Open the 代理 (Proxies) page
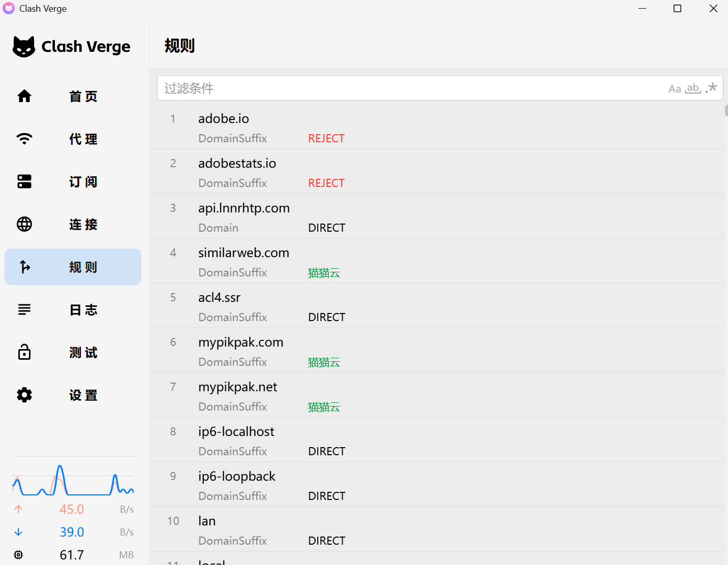 pyautogui.click(x=83, y=139)
